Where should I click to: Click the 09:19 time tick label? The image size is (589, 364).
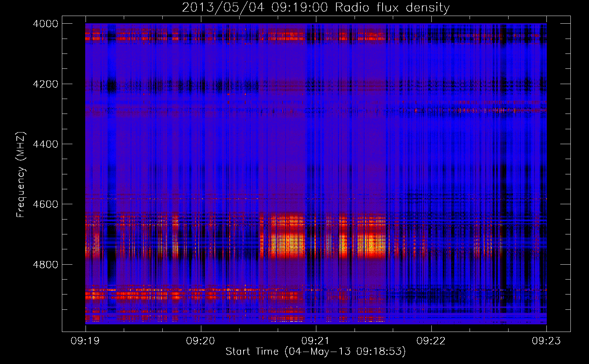(85, 341)
